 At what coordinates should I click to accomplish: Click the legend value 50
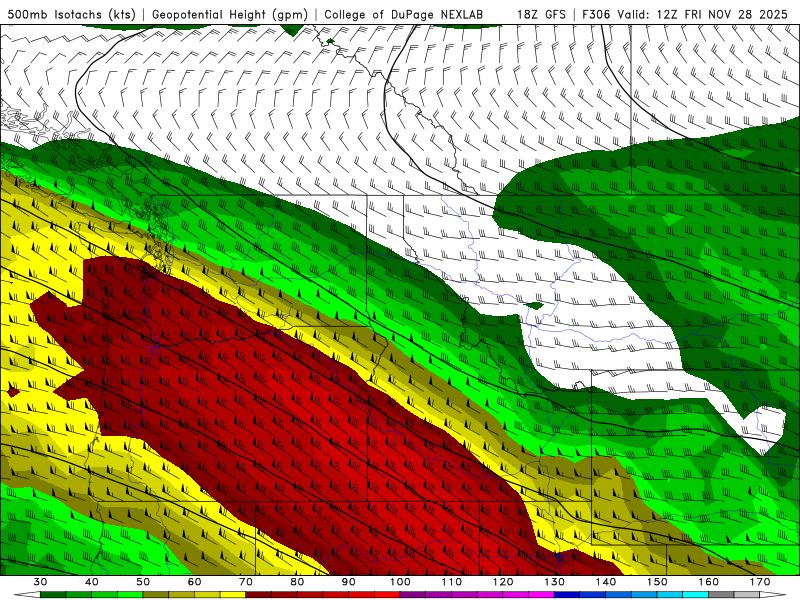[143, 582]
